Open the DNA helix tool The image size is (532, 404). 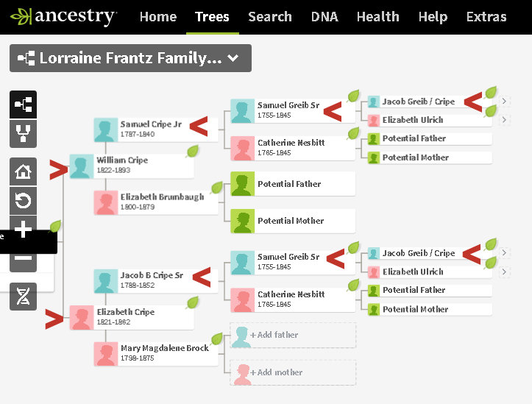click(23, 296)
